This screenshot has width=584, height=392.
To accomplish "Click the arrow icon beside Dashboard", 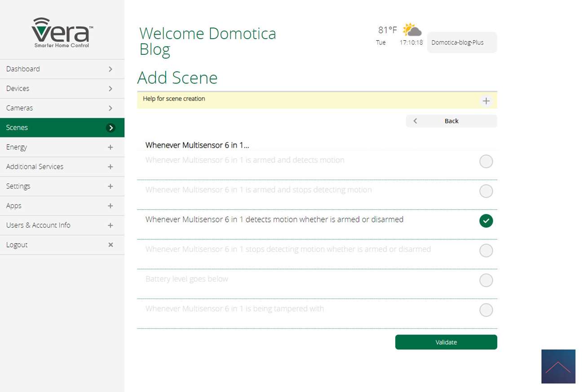I will (x=111, y=69).
